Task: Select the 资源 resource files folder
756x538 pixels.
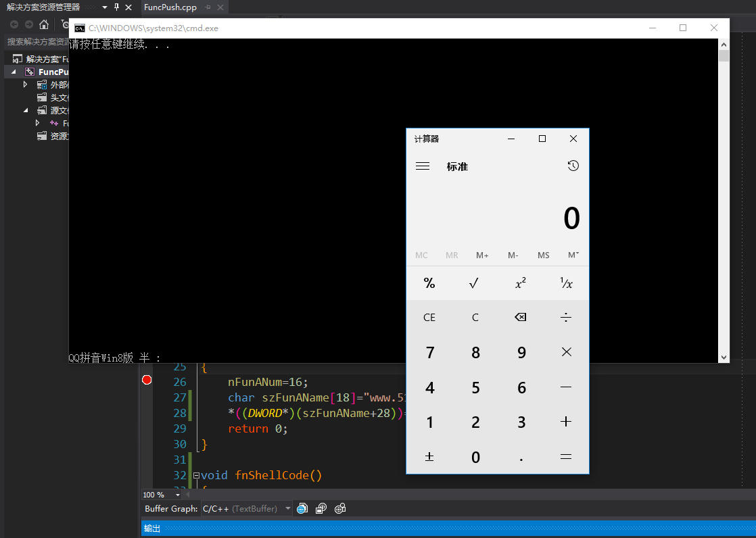Action: [53, 136]
